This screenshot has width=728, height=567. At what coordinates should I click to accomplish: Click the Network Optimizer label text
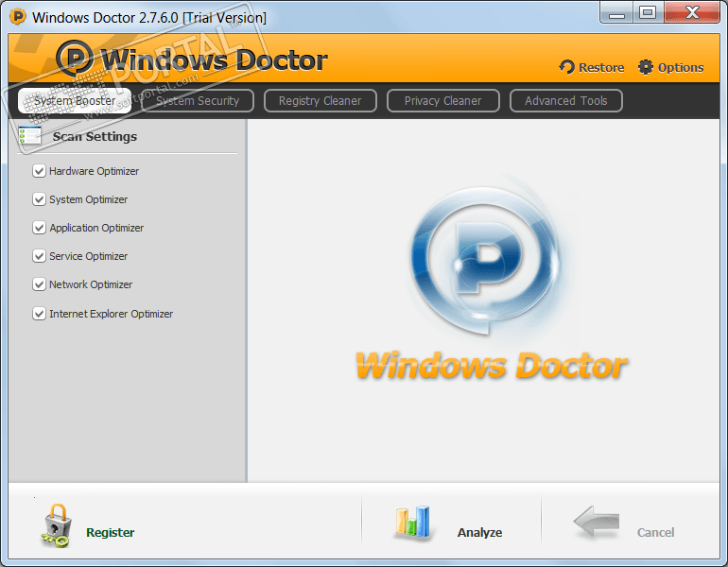pyautogui.click(x=91, y=284)
